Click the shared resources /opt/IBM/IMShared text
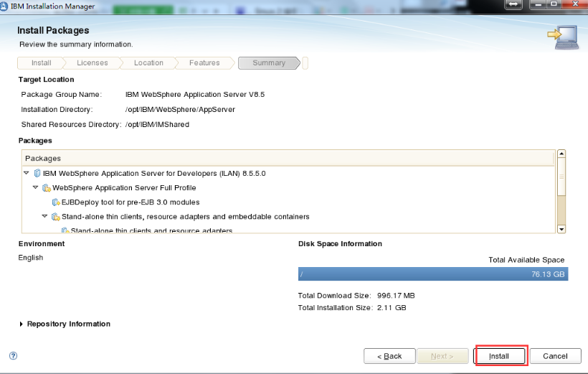Image resolution: width=588 pixels, height=374 pixels. [157, 124]
